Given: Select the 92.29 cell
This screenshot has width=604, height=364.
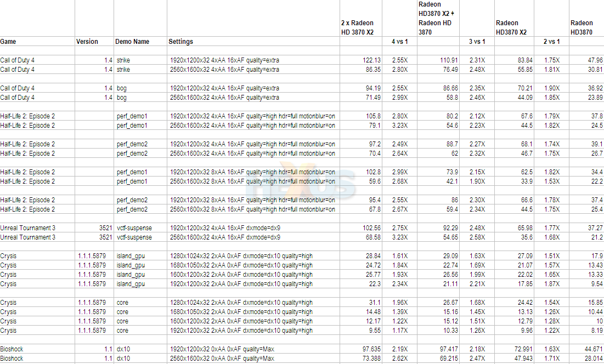Looking at the screenshot, I should [438, 228].
